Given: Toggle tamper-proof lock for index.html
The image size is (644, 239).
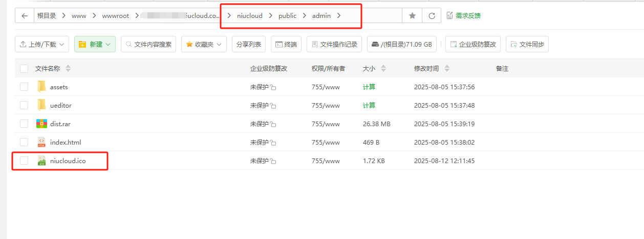Looking at the screenshot, I should pos(273,143).
